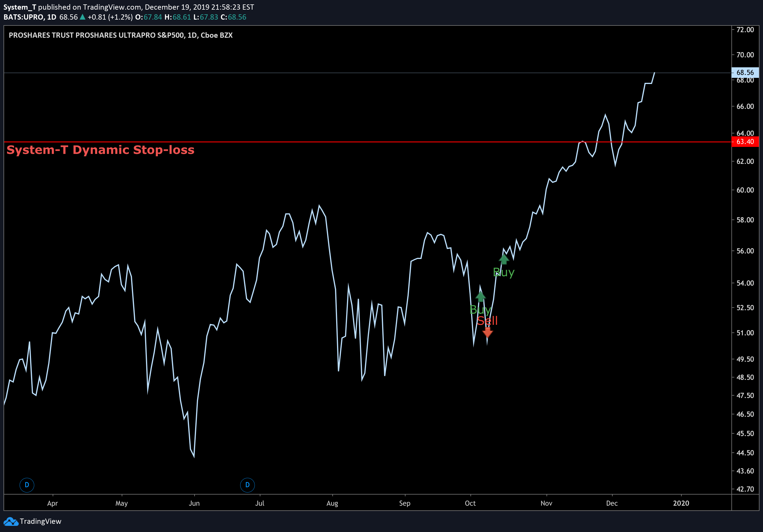Click the red Sell down-arrow marker

pyautogui.click(x=487, y=332)
